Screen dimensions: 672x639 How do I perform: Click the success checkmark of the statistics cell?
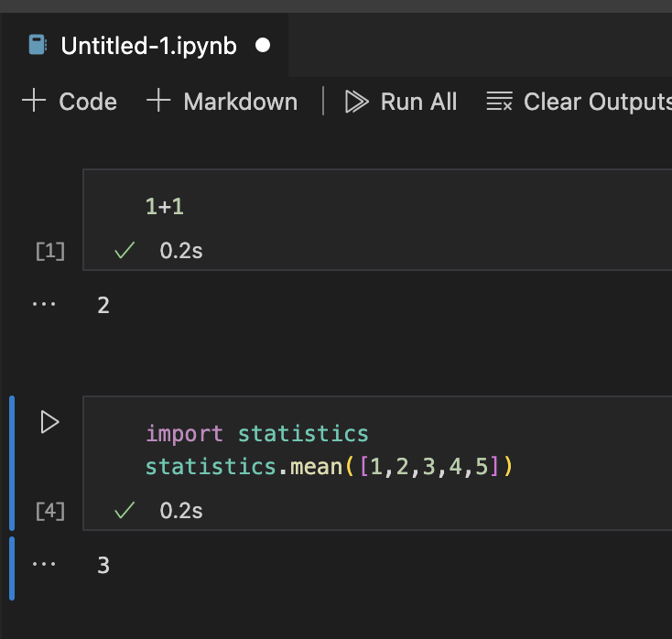[x=125, y=511]
